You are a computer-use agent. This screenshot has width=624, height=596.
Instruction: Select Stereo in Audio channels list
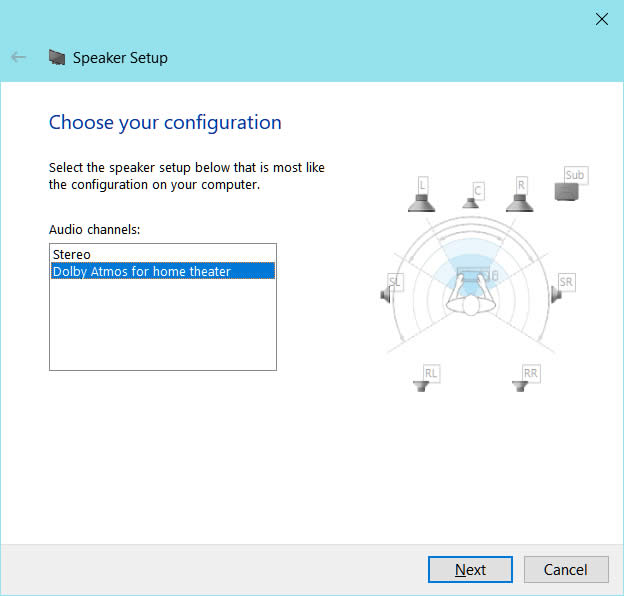tap(72, 255)
